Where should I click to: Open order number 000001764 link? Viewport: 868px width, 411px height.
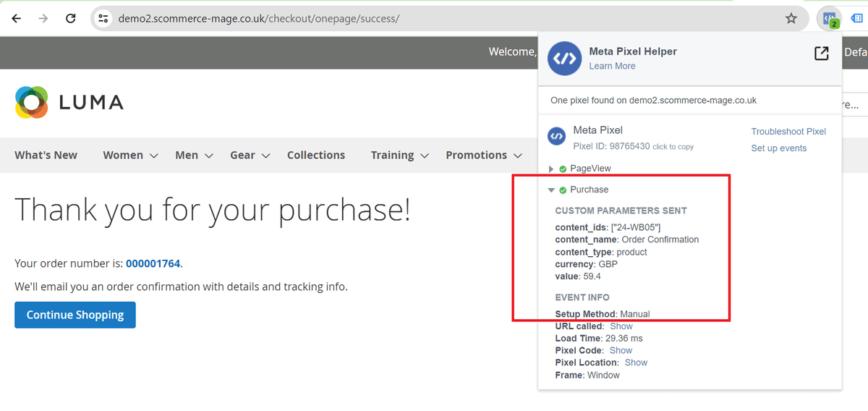coord(153,263)
